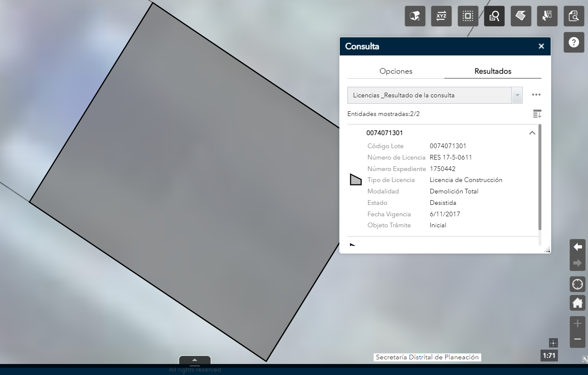Image resolution: width=588 pixels, height=375 pixels.
Task: Open the XYZ coordinate conversion tool
Action: click(x=441, y=17)
